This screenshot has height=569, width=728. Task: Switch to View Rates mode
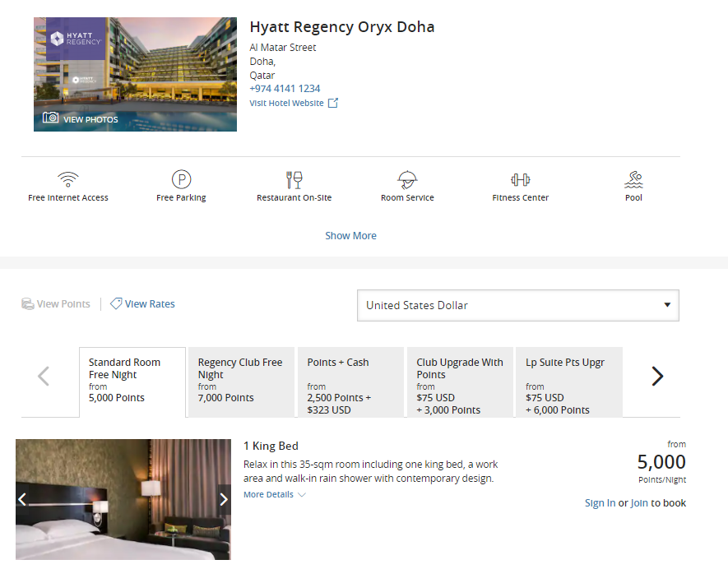[x=142, y=304]
